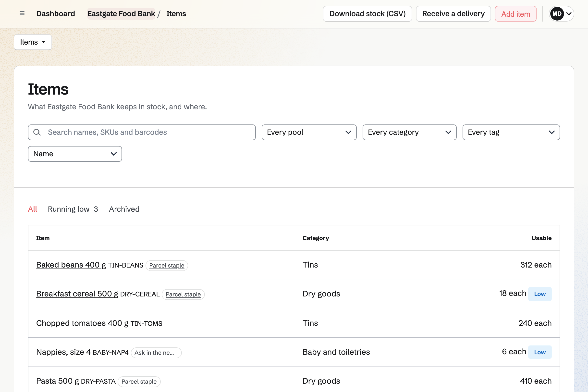Click 410 each usable value
The width and height of the screenshot is (588, 392).
click(536, 381)
